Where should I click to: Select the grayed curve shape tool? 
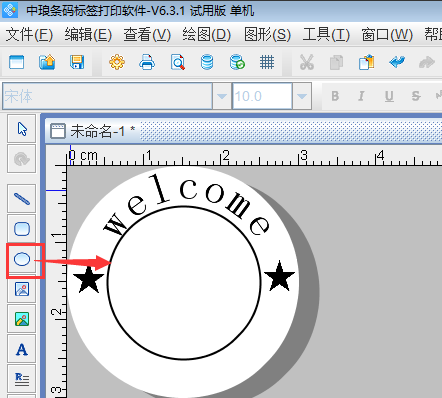tap(22, 159)
